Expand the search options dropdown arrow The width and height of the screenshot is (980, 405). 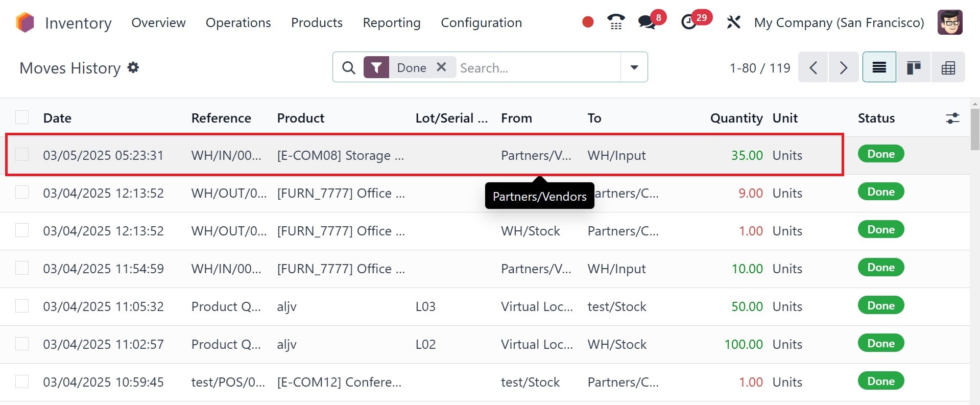click(634, 67)
